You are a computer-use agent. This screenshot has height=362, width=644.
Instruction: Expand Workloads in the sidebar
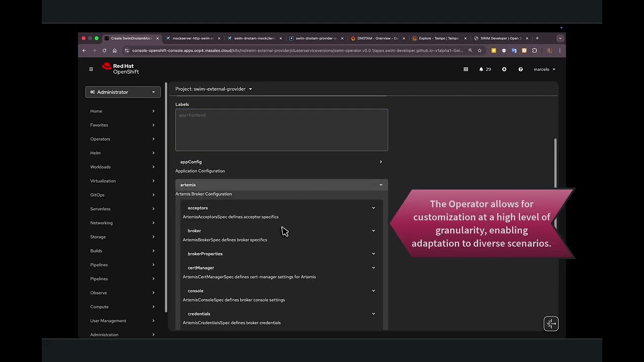pos(123,167)
